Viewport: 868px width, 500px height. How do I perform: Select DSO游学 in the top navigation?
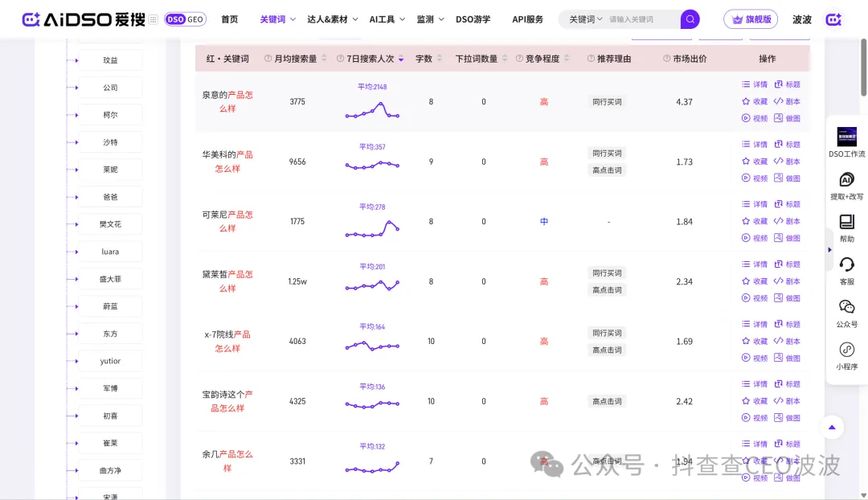point(474,19)
